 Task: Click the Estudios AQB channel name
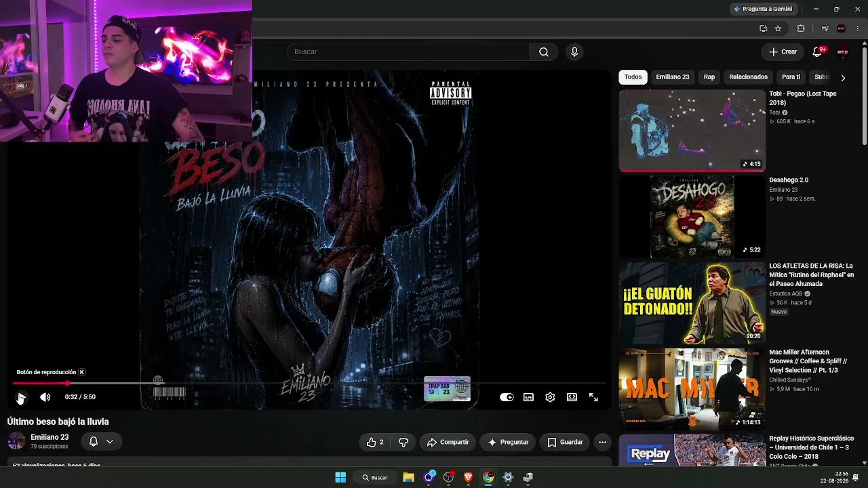[x=785, y=293]
